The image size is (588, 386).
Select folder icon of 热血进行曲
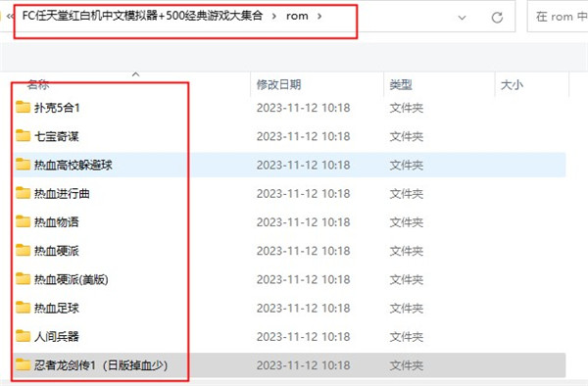[x=23, y=193]
